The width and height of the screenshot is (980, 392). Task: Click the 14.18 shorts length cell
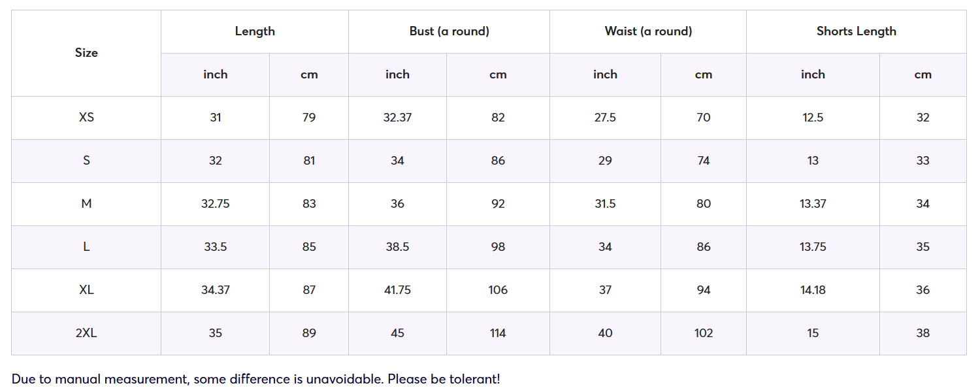[x=813, y=290]
